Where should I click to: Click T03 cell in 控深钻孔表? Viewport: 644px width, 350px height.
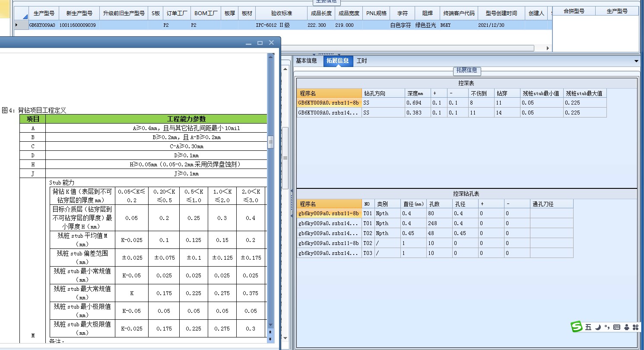pos(368,253)
